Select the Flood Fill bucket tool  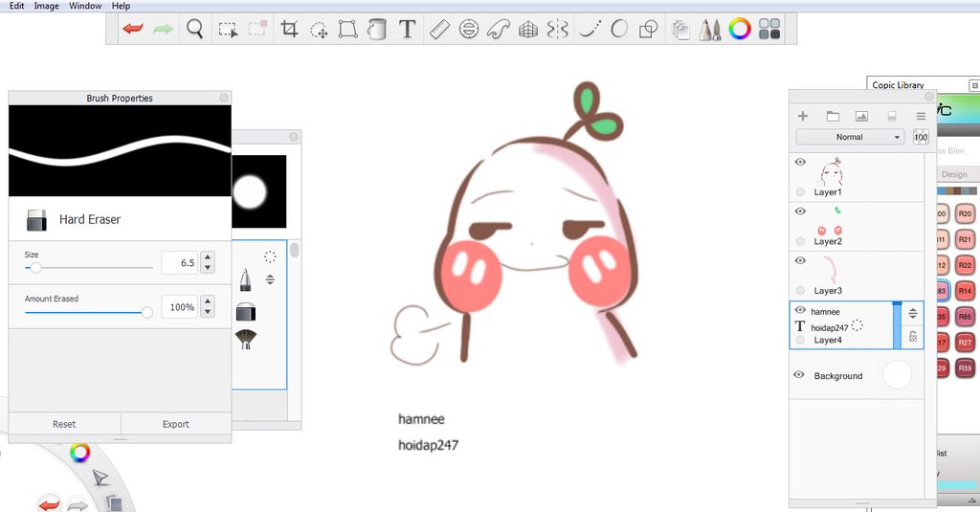pyautogui.click(x=377, y=29)
